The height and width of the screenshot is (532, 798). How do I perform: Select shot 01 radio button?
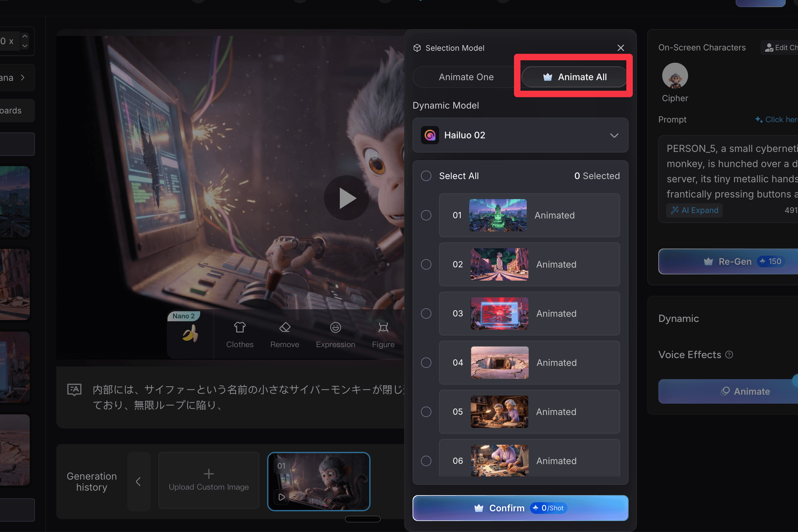(426, 215)
